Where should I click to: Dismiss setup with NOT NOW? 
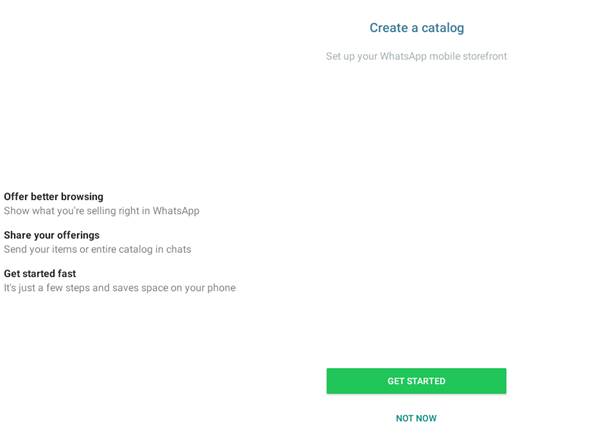point(416,418)
